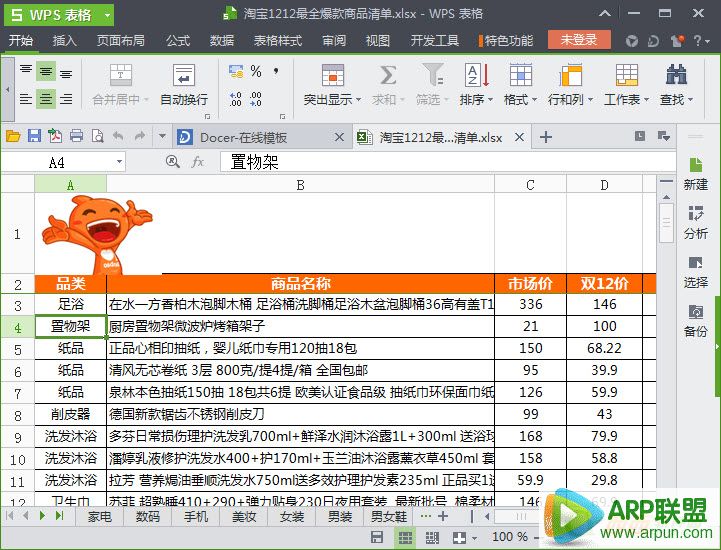
Task: Increase decimal places icon
Action: [x=235, y=99]
